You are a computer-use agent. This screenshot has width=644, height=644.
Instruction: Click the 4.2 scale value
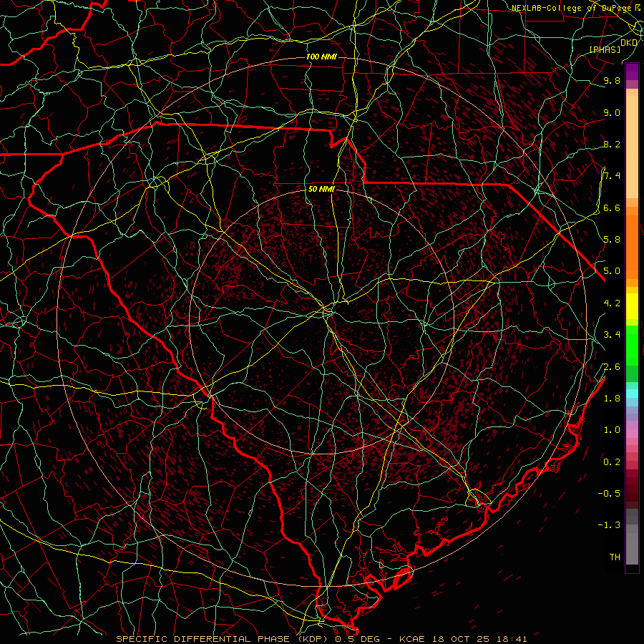click(612, 303)
